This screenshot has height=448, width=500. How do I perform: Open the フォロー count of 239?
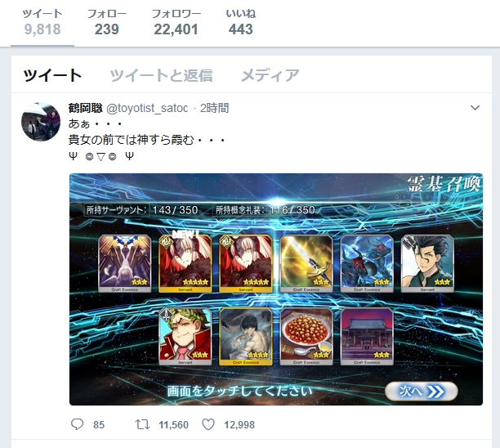(107, 22)
